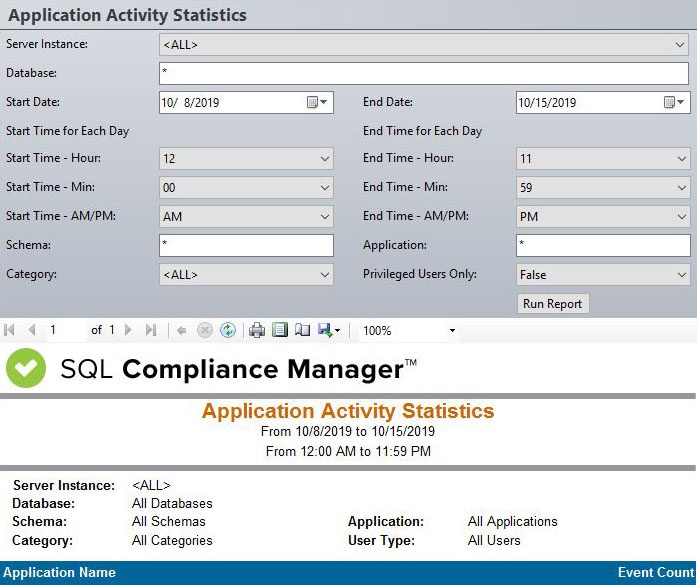Toggle print layout view icon
Viewport: 697px width, 585px height.
click(x=280, y=330)
